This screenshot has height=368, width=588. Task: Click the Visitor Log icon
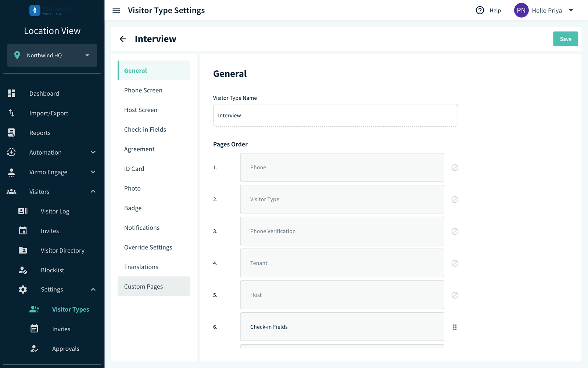pyautogui.click(x=23, y=211)
